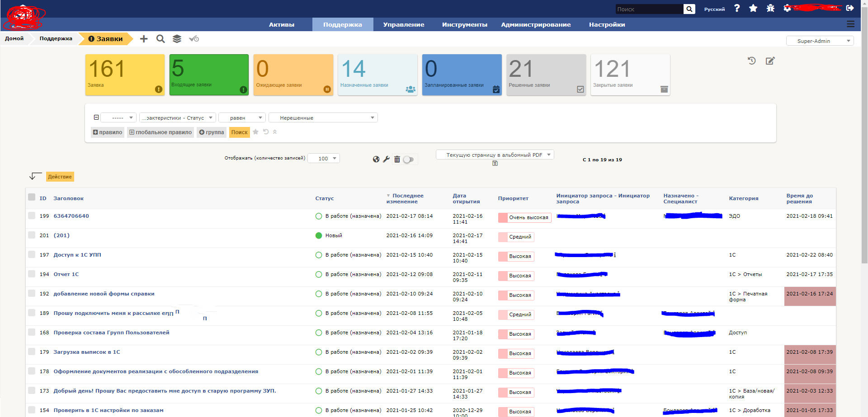868x417 pixels.
Task: Open Planned tickets card with calendar icon
Action: [462, 75]
